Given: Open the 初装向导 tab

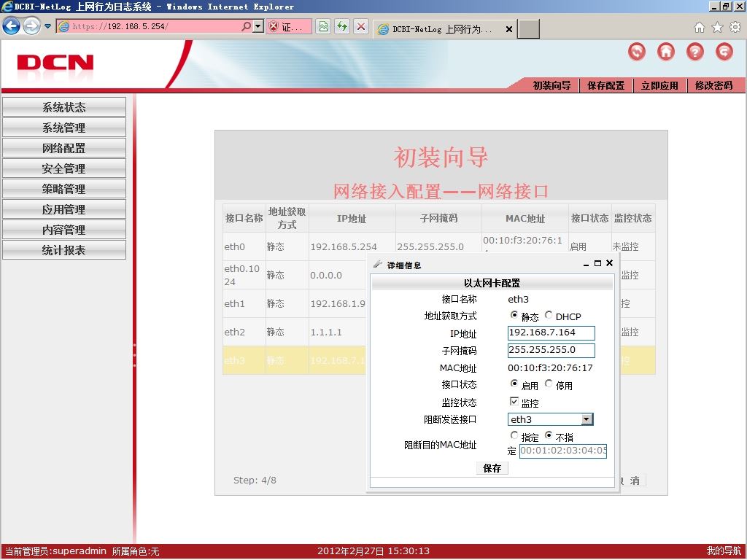Looking at the screenshot, I should click(x=551, y=85).
